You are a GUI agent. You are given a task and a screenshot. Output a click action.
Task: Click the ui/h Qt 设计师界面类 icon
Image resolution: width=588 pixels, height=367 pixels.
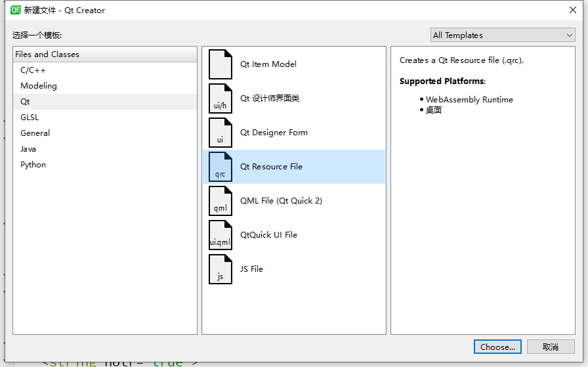220,98
